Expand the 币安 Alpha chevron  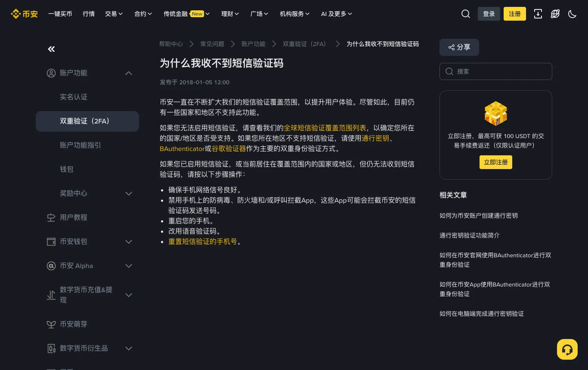pos(129,266)
